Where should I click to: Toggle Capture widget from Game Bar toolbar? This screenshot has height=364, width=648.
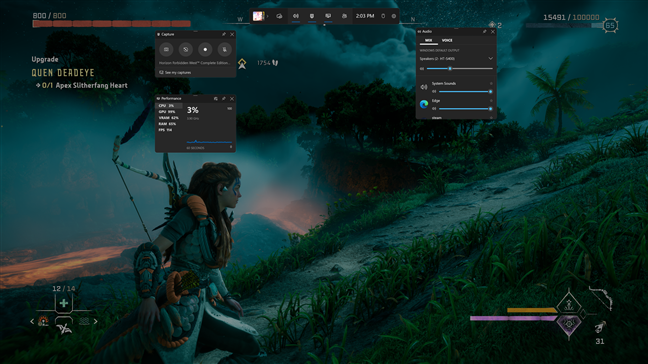tap(312, 16)
